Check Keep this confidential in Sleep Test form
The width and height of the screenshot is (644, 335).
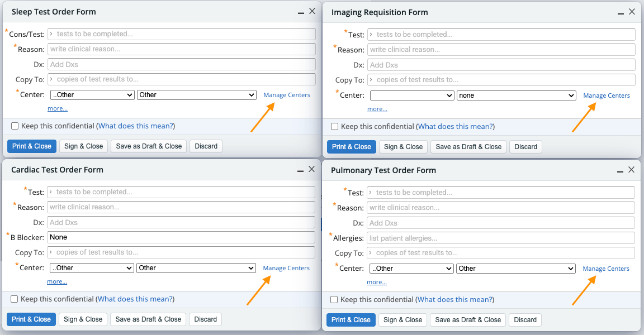(15, 126)
